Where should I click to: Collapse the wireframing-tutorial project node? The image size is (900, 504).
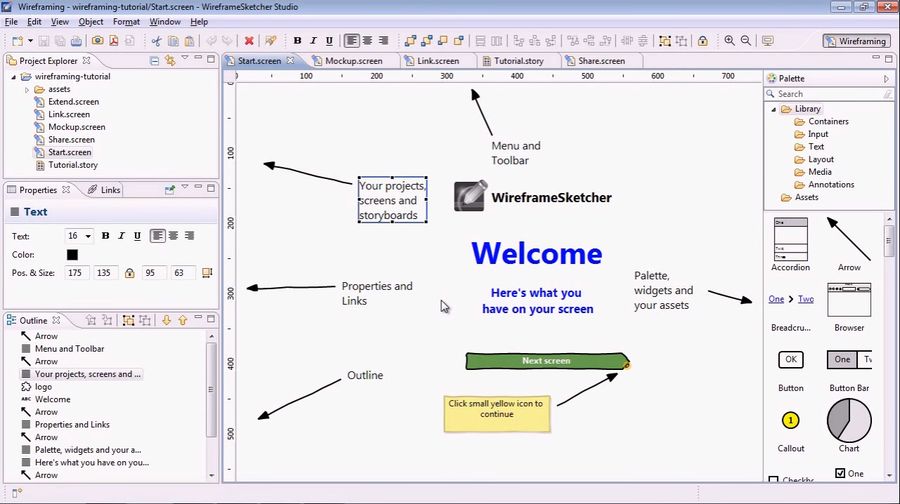tap(14, 77)
